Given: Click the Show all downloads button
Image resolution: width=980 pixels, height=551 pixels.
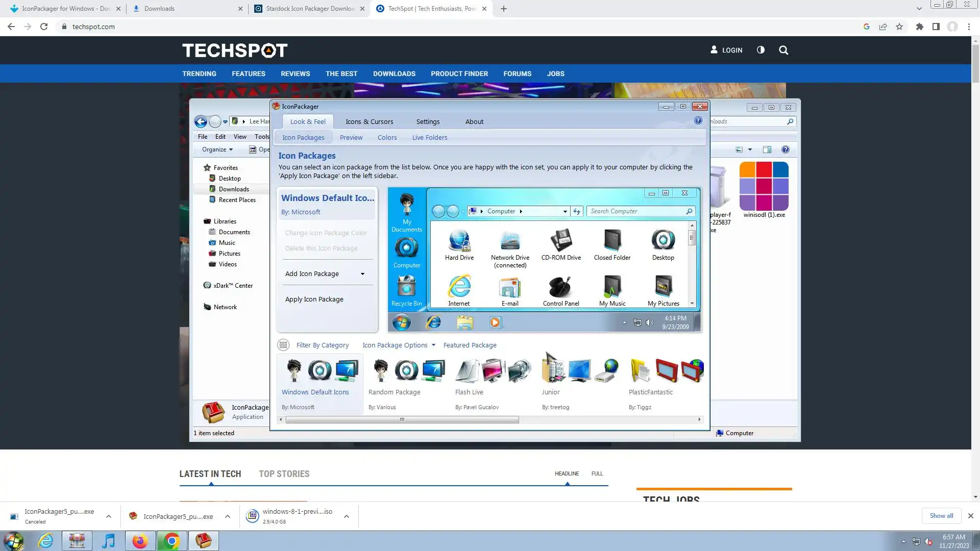Looking at the screenshot, I should pos(941,516).
